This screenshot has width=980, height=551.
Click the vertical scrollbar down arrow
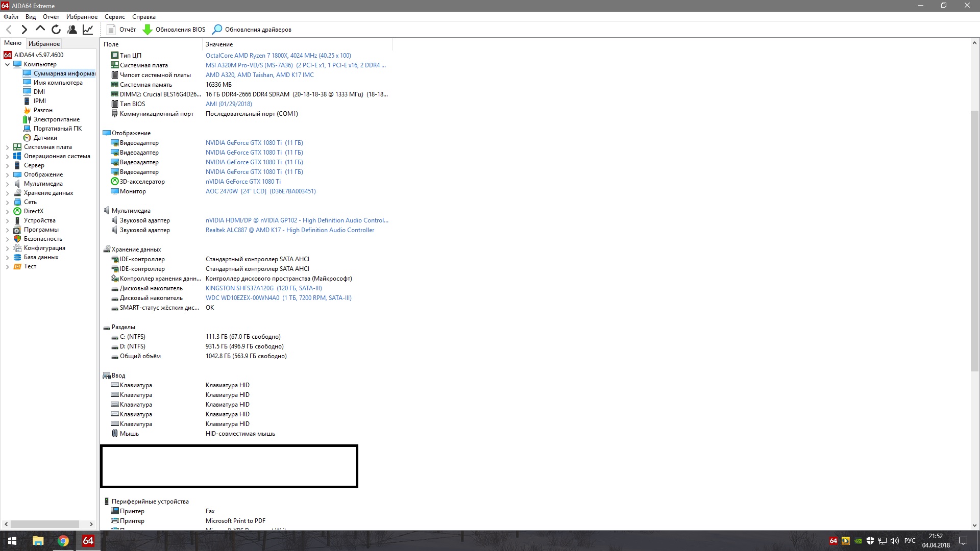(974, 525)
